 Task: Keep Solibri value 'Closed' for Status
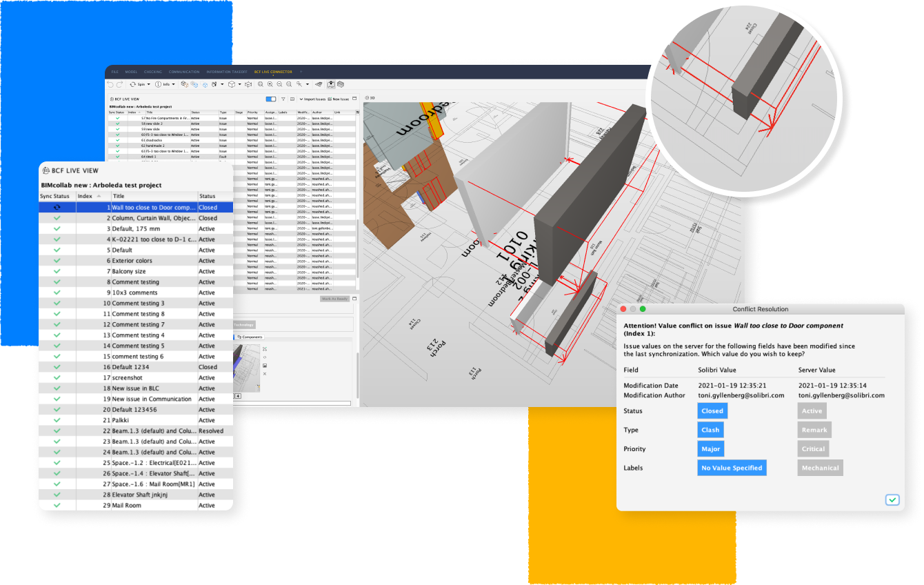click(x=712, y=410)
